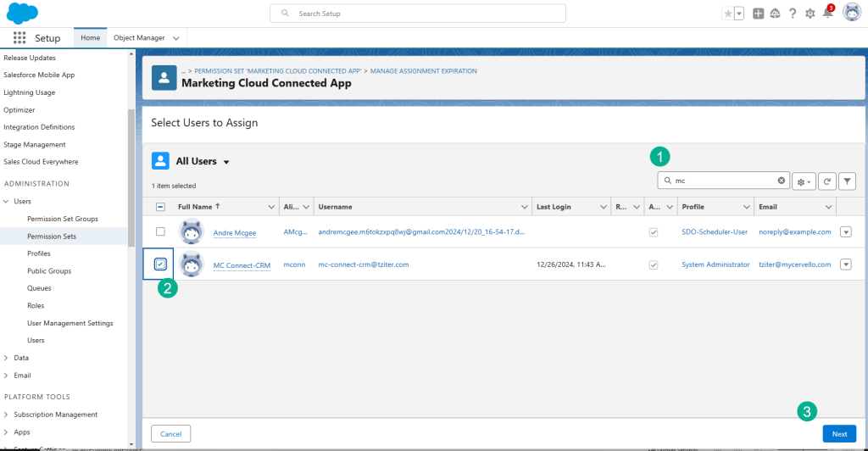The width and height of the screenshot is (868, 451).
Task: Uncheck the MC Connect-CRM row checkbox
Action: [160, 264]
